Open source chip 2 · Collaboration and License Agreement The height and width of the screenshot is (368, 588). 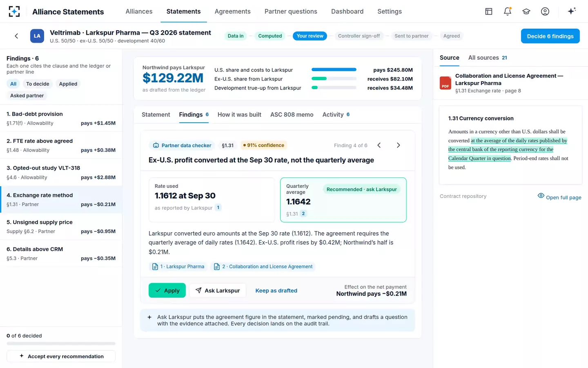[263, 267]
